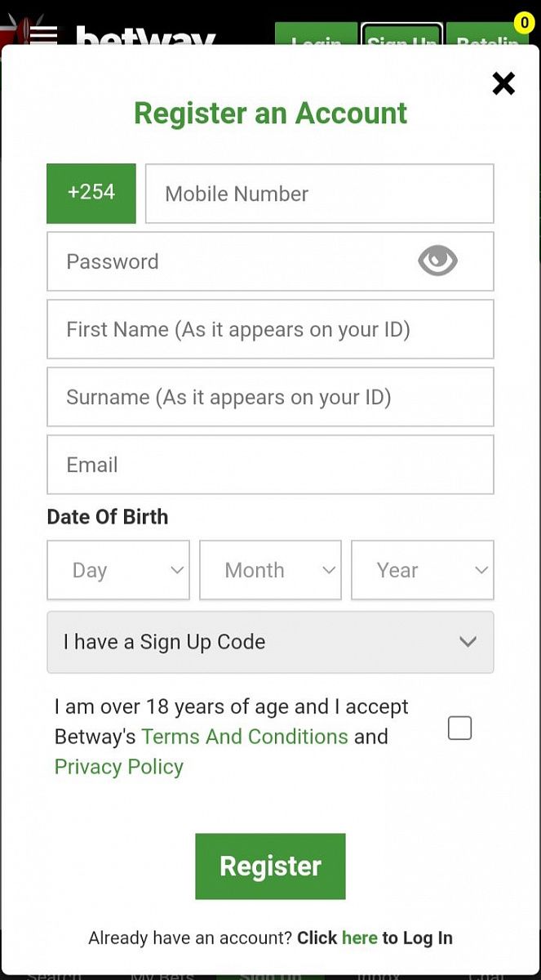Focus the Mobile Number field
541x980 pixels.
319,194
